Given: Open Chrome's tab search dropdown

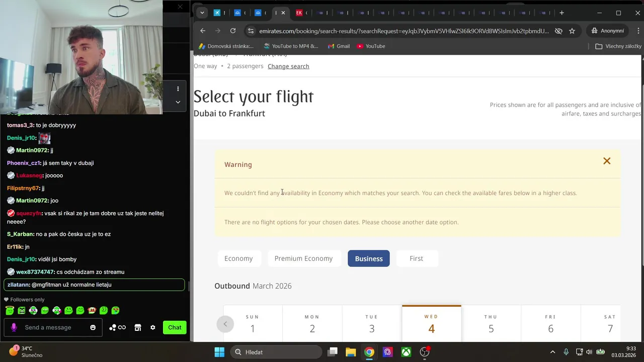Looking at the screenshot, I should [202, 13].
